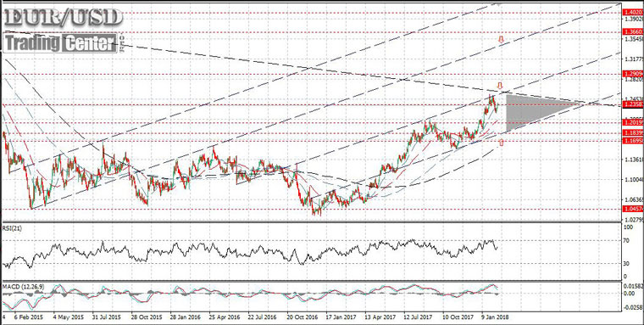The image size is (644, 325).
Task: Click the red 1.2019 price level label
Action: tap(634, 122)
